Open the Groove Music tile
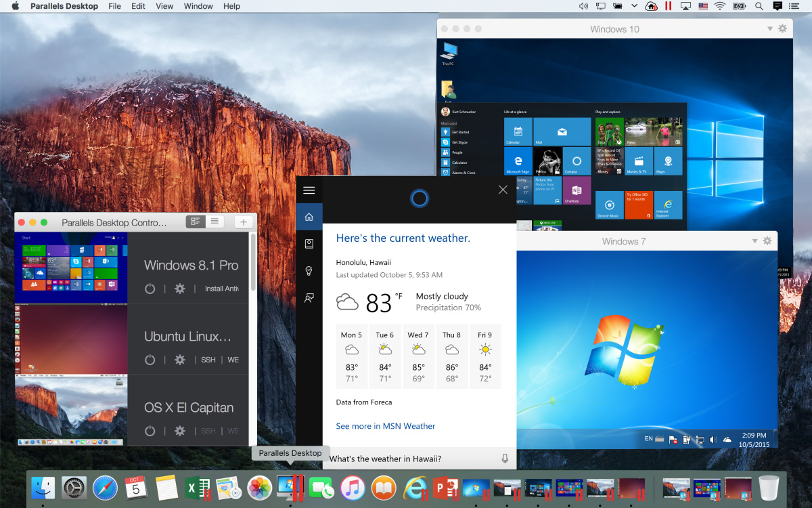This screenshot has height=508, width=812. 609,205
